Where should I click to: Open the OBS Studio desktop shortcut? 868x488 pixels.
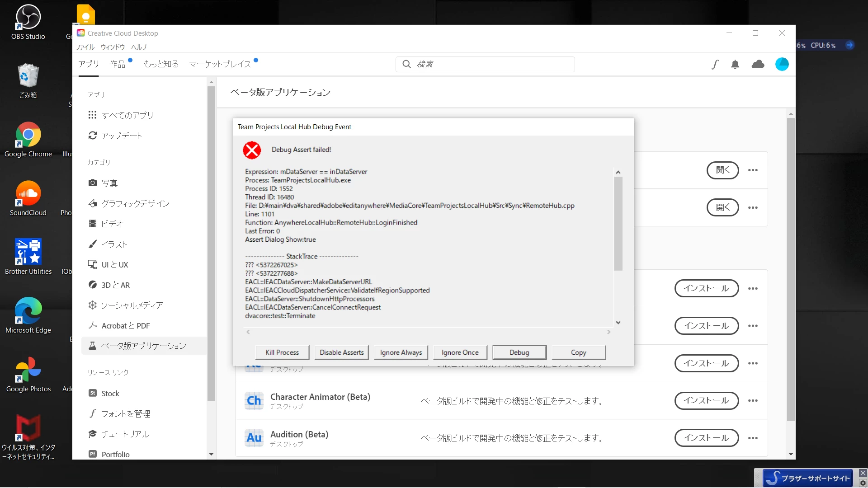(28, 23)
